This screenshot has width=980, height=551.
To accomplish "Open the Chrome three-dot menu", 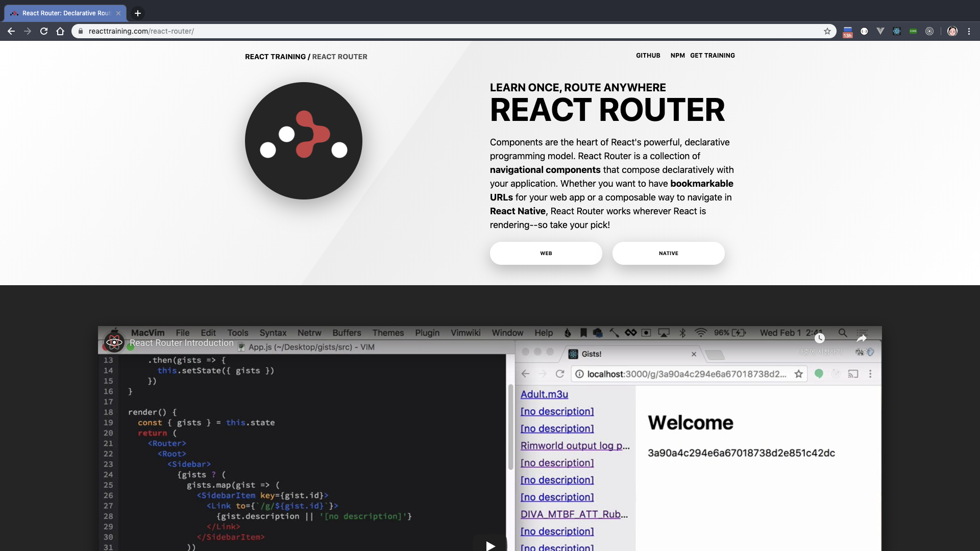I will point(969,31).
